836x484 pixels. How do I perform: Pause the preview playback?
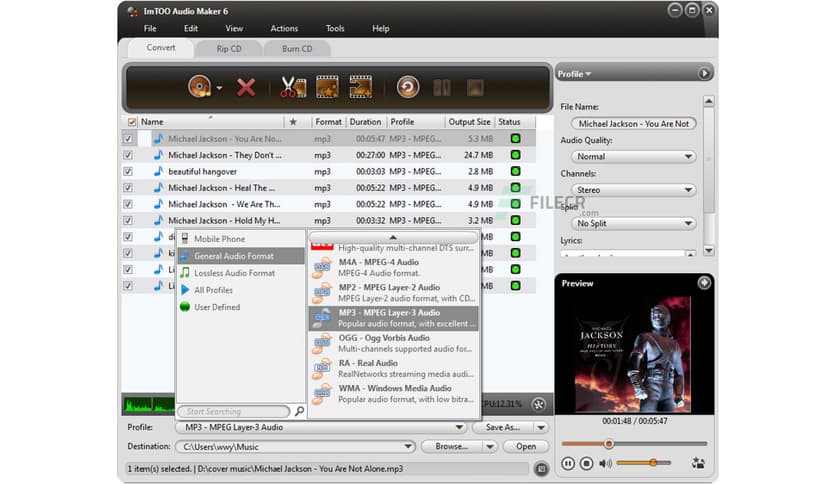tap(568, 464)
